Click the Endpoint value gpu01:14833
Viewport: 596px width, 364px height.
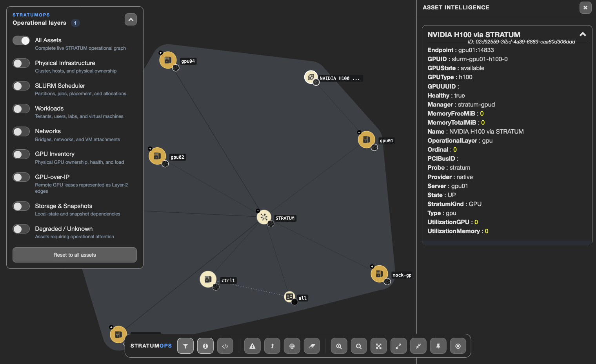click(x=476, y=50)
